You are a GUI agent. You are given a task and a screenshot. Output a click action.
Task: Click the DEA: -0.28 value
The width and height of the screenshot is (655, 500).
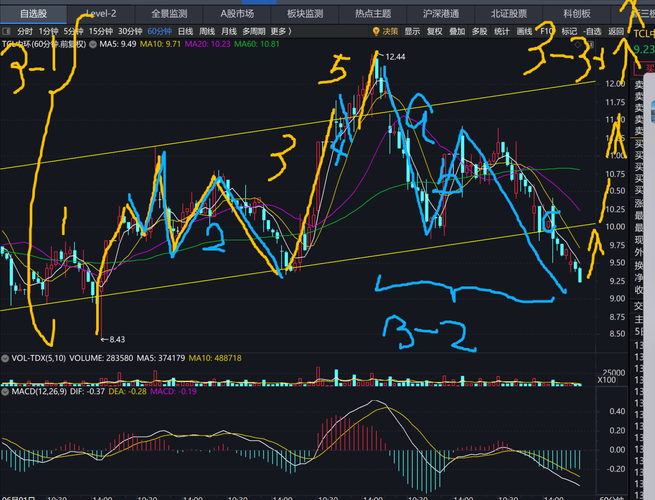click(127, 392)
